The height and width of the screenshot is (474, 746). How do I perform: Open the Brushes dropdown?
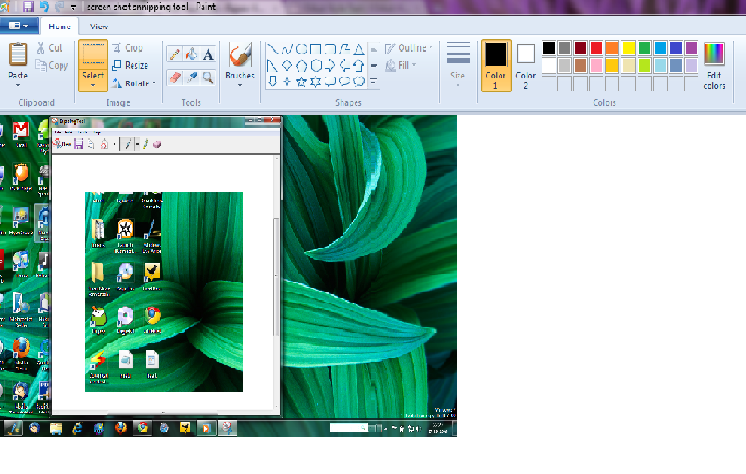pos(240,84)
